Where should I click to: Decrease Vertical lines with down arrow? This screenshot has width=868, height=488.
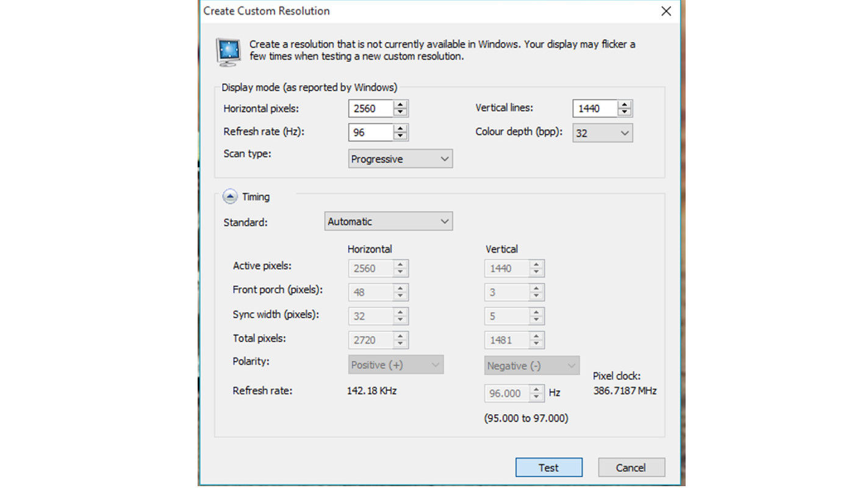tap(624, 112)
